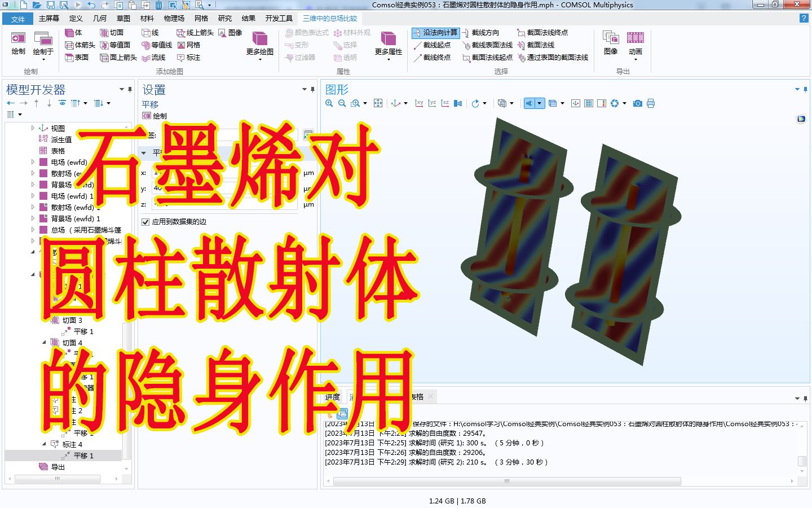Collapse 标注 4 tree node

pyautogui.click(x=45, y=444)
